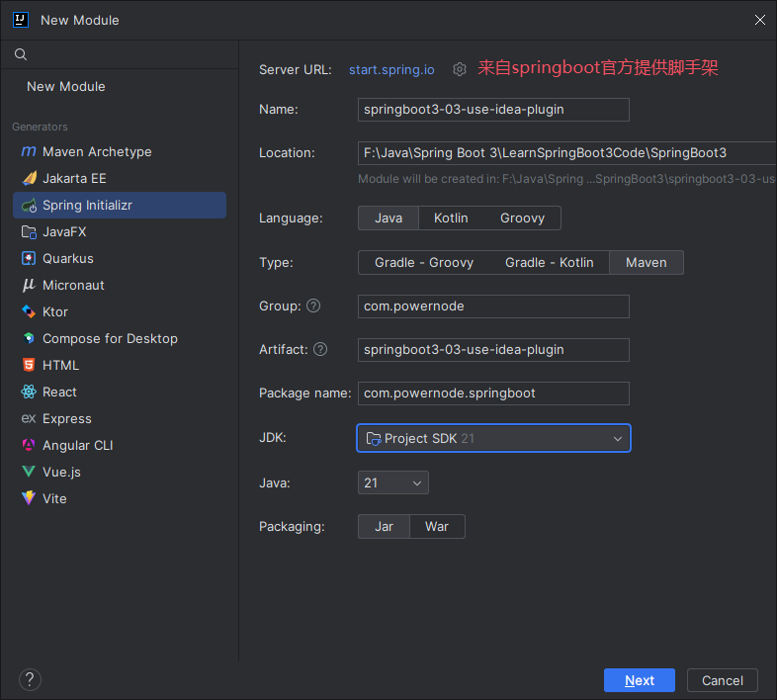
Task: Click the Group field help icon
Action: point(313,306)
